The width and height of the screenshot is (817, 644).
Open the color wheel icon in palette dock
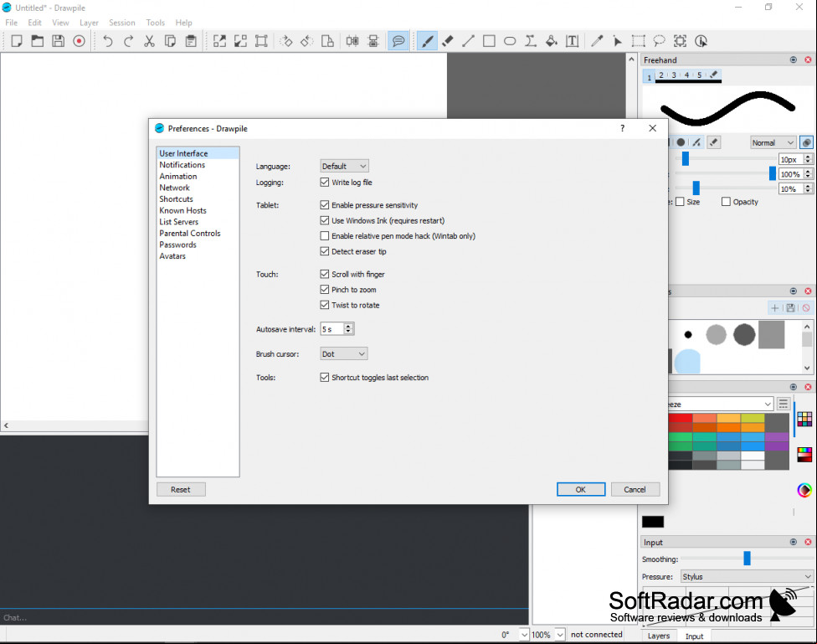coord(804,490)
